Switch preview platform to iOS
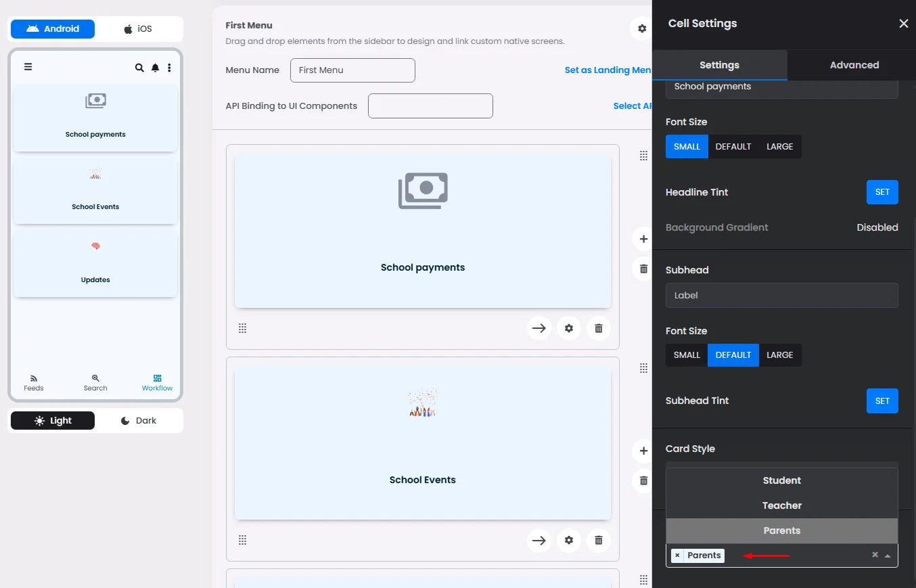Screen dimensions: 916x588 pyautogui.click(x=138, y=29)
